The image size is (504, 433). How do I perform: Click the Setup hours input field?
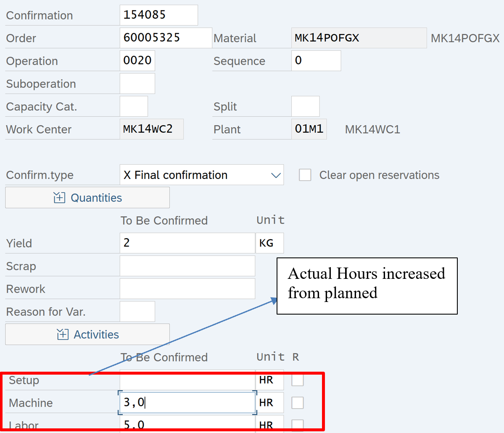click(x=187, y=381)
